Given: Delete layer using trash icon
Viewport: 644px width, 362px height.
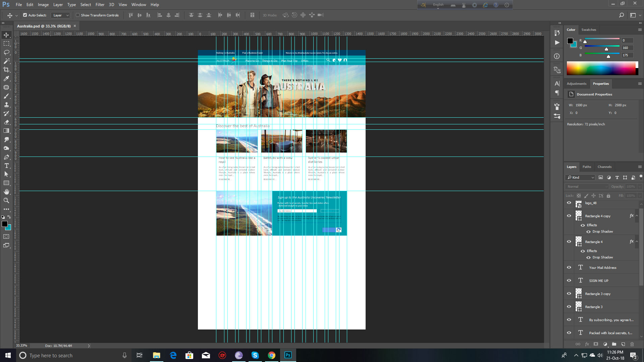Looking at the screenshot, I should [632, 344].
